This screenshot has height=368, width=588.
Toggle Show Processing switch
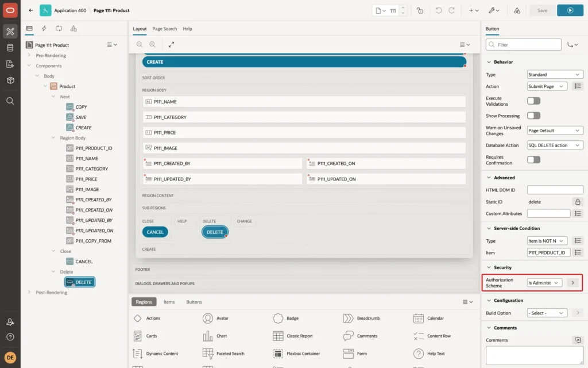[533, 116]
